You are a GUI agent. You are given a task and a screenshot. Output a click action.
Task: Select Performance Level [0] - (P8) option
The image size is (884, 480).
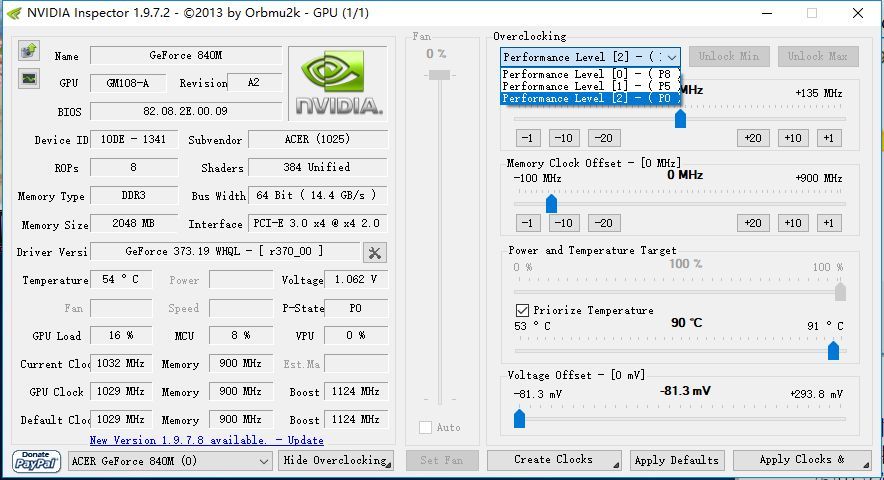590,74
